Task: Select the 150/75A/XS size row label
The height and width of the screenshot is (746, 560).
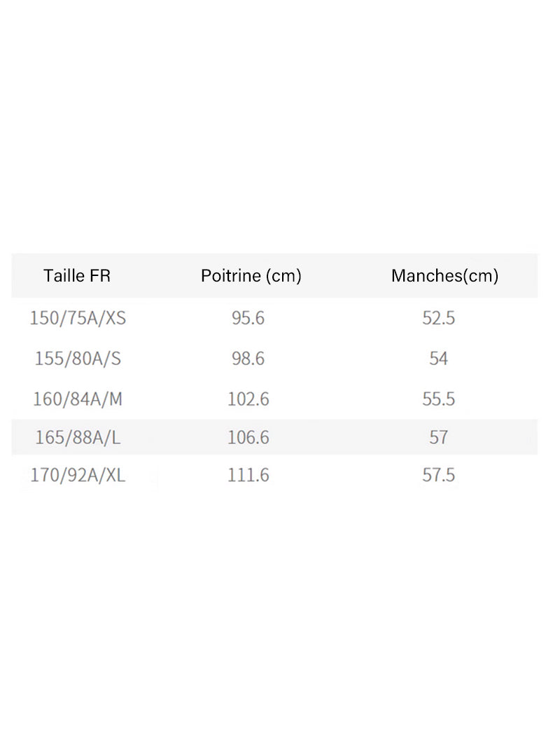Action: click(x=78, y=318)
